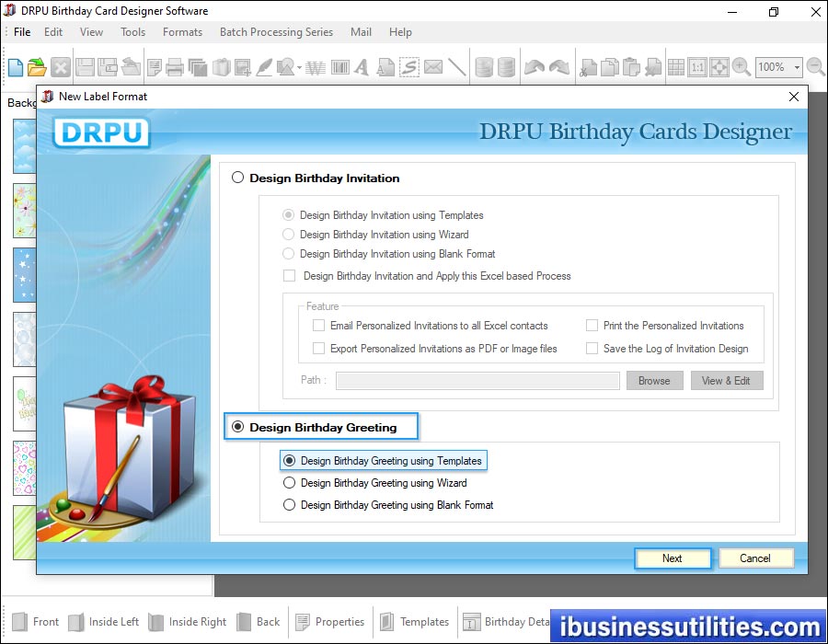This screenshot has width=828, height=644.
Task: Open the Batch Processing Series menu
Action: (276, 31)
